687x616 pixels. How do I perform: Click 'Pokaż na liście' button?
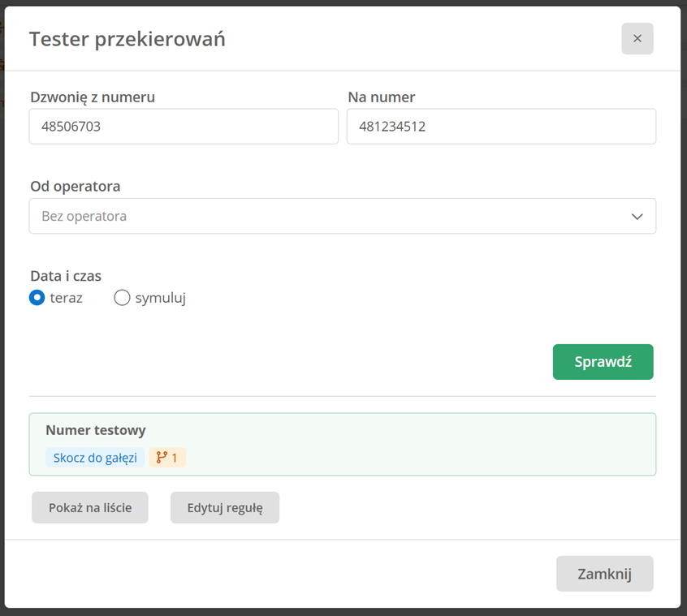[x=90, y=507]
